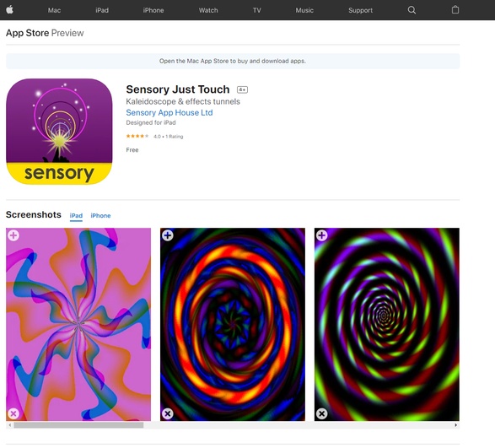495x448 pixels.
Task: Click the horizontal screenshots scrollbar thumb
Action: pyautogui.click(x=78, y=425)
